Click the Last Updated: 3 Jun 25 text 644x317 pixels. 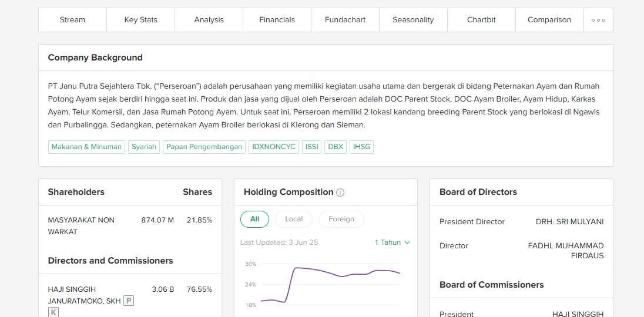279,242
